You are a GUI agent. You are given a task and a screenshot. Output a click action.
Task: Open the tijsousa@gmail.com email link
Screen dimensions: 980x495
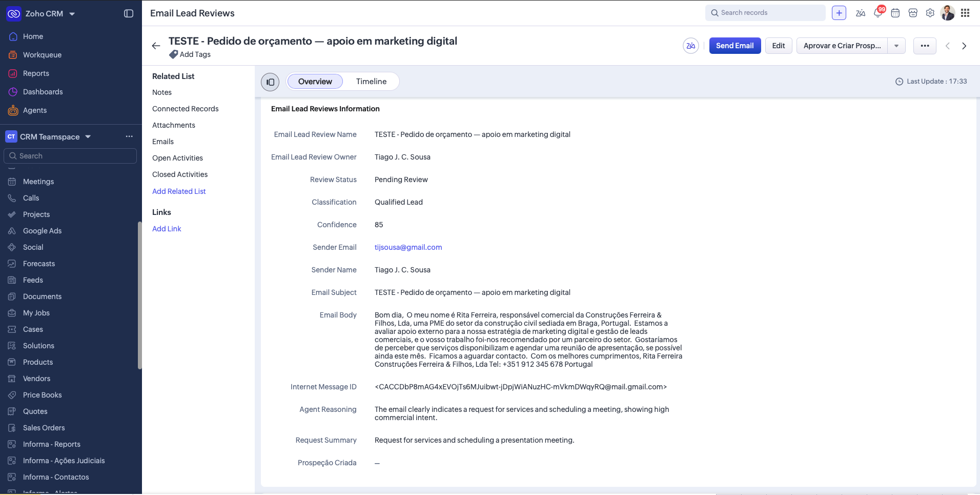click(x=408, y=247)
